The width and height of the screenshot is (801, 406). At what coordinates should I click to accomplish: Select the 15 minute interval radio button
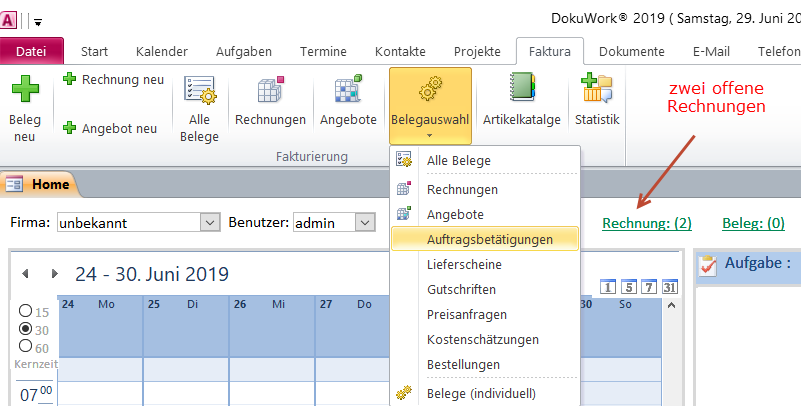[26, 311]
